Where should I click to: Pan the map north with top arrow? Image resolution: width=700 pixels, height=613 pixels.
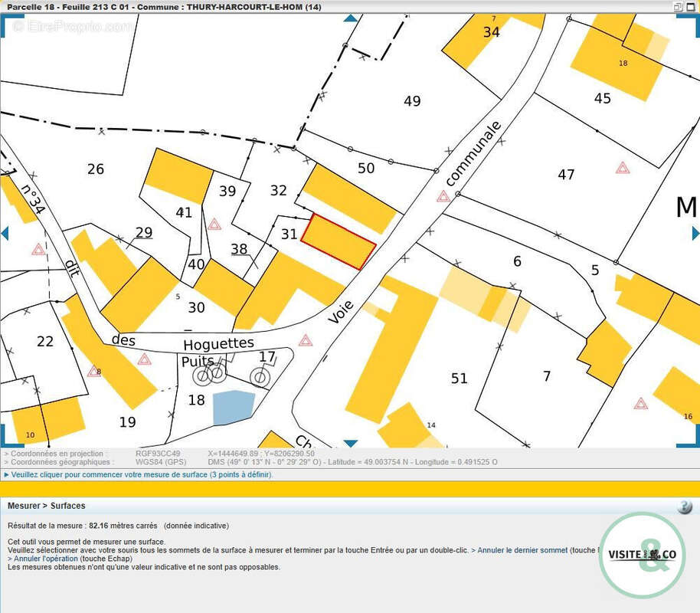[x=350, y=18]
